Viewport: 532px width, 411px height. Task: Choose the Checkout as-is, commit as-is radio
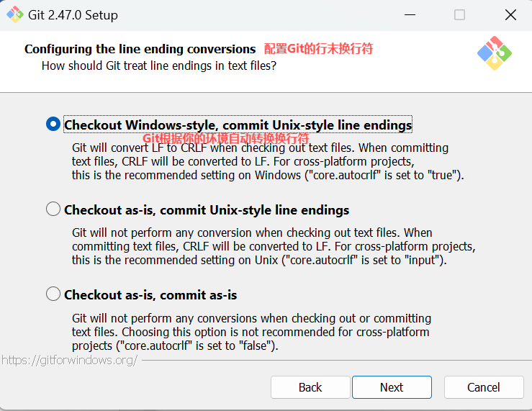point(53,294)
